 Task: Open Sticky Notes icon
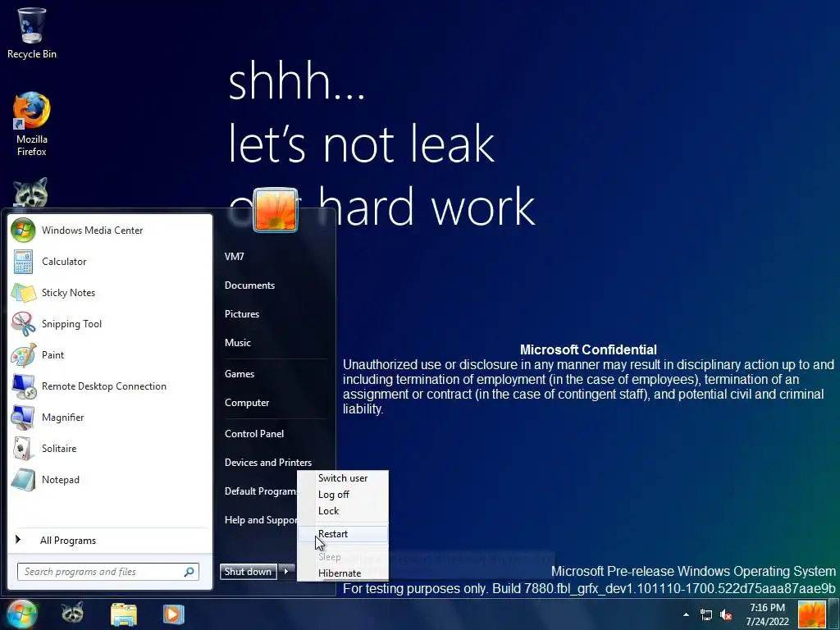click(x=23, y=293)
